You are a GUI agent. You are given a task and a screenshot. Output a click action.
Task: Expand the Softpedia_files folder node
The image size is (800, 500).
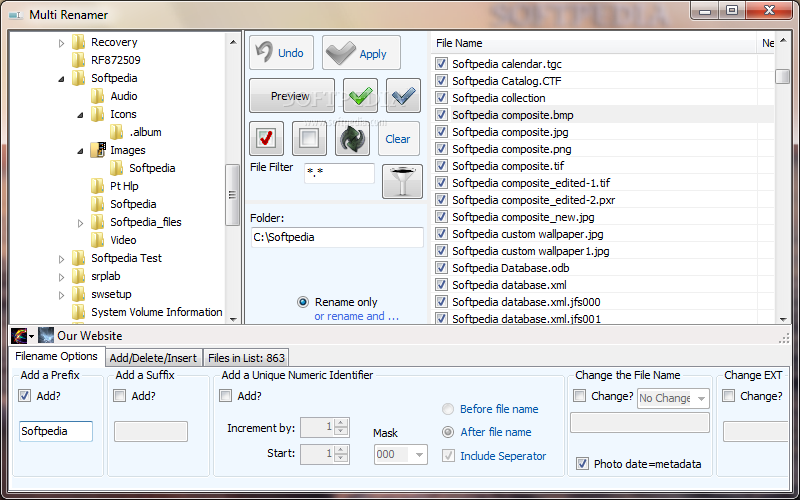click(x=80, y=223)
